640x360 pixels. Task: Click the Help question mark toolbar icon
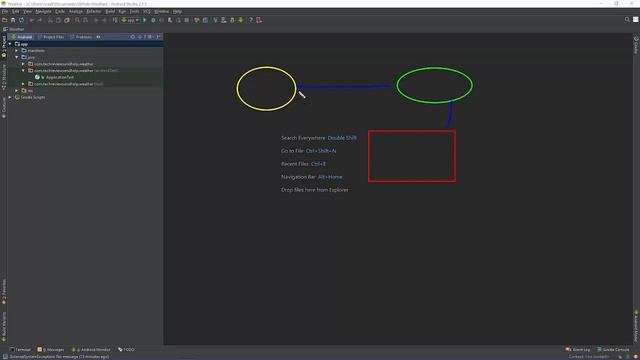tap(251, 20)
